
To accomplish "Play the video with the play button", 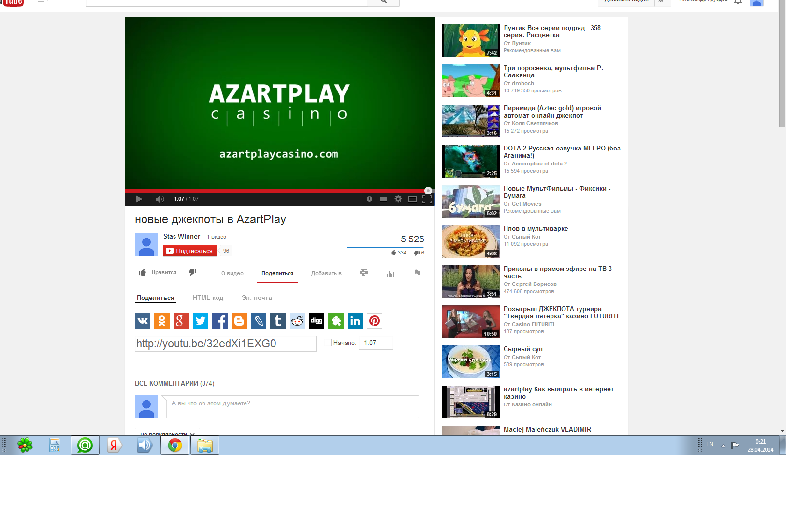I will pyautogui.click(x=139, y=199).
